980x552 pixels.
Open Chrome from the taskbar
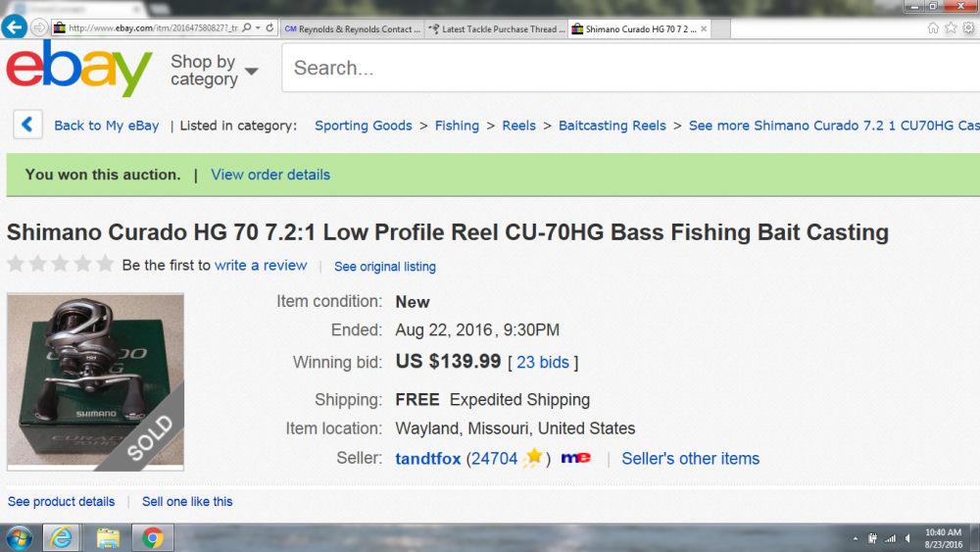152,537
